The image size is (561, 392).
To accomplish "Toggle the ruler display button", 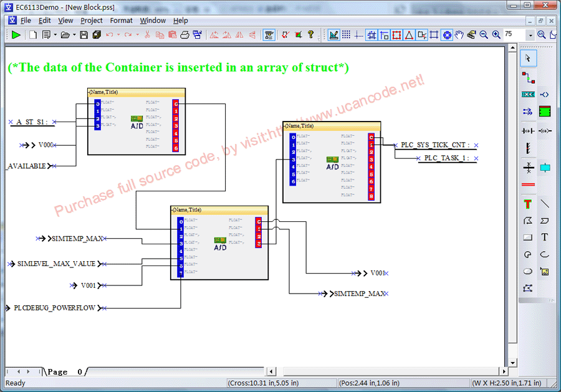I will (x=333, y=35).
